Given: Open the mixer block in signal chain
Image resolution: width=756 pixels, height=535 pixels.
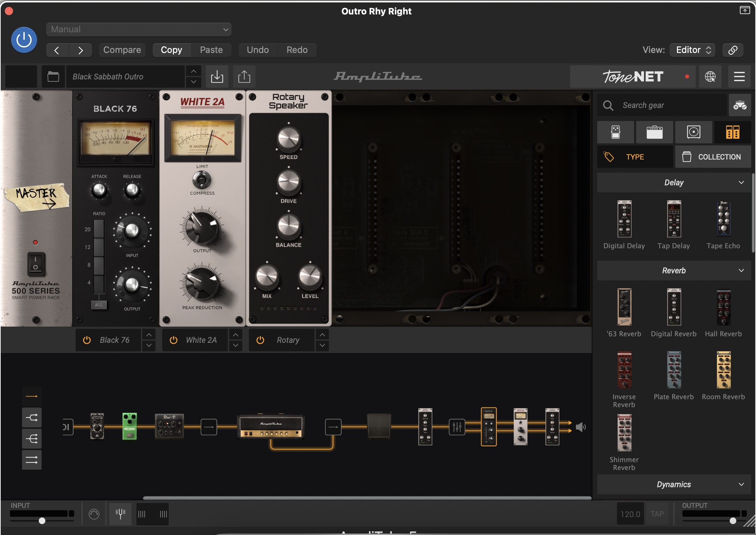Looking at the screenshot, I should click(457, 427).
